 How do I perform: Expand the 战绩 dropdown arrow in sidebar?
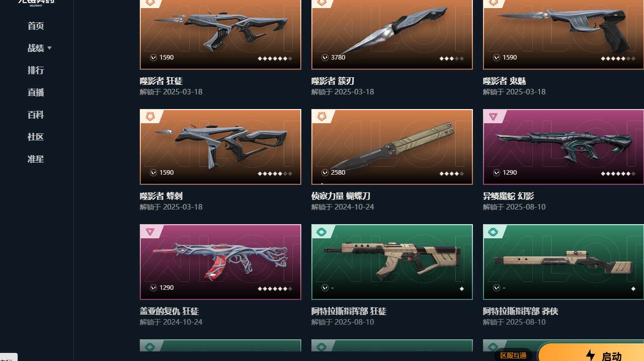pos(49,48)
